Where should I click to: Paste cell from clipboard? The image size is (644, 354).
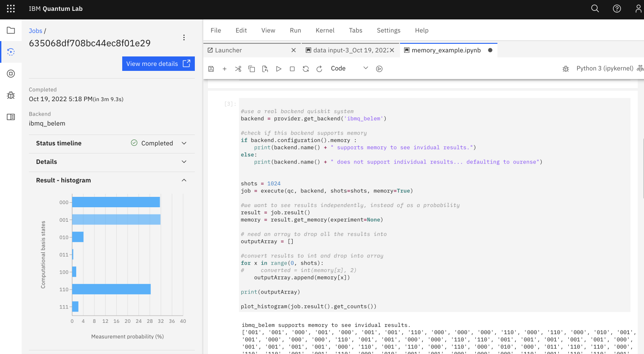(265, 69)
